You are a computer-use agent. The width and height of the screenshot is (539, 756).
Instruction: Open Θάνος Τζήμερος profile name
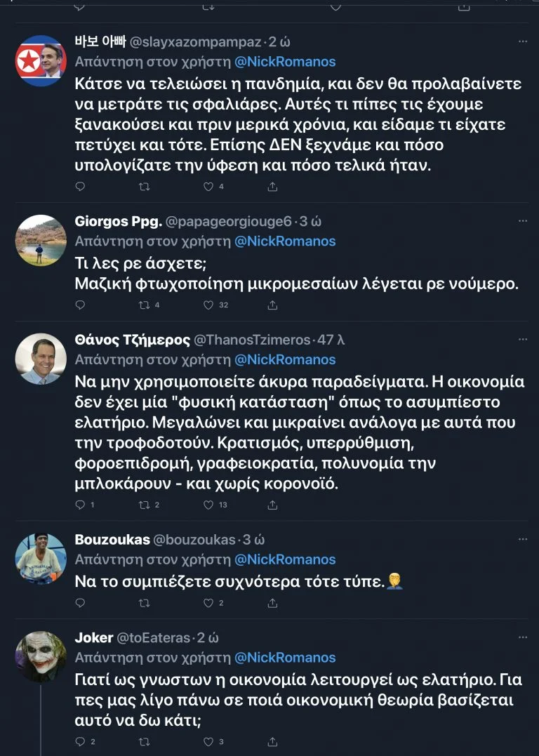(x=132, y=340)
